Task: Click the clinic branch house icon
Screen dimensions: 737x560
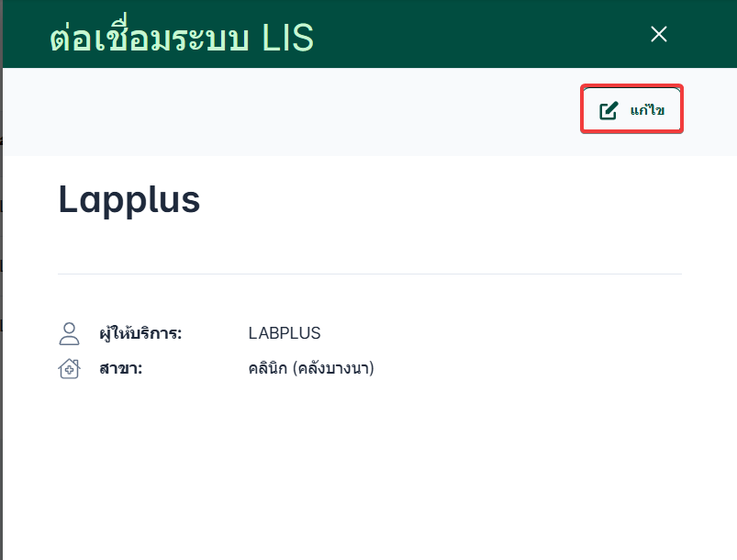Action: coord(69,369)
